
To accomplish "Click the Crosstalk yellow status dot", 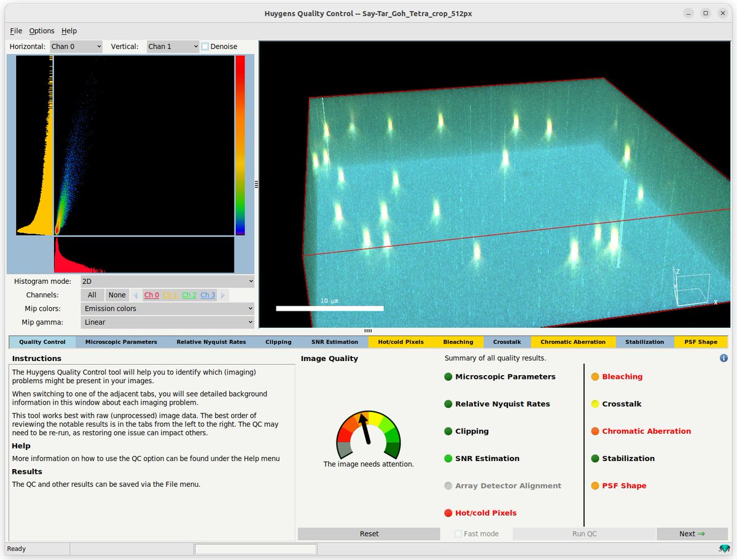I will [x=595, y=404].
